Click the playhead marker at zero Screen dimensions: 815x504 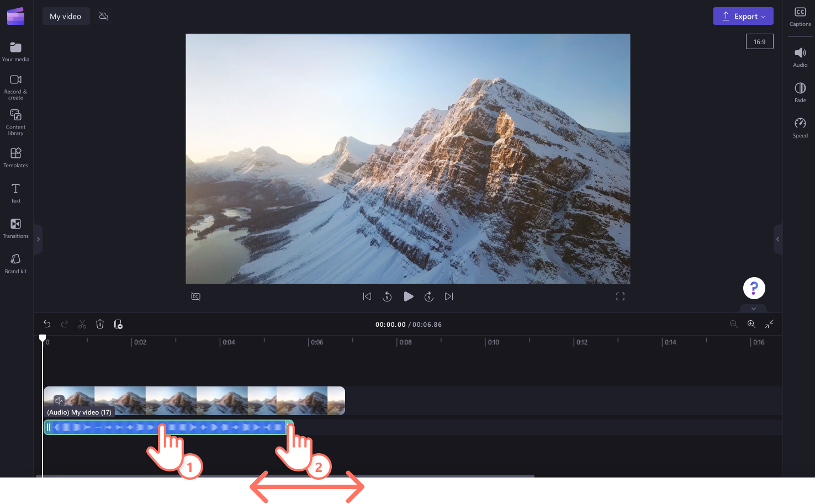click(x=43, y=338)
